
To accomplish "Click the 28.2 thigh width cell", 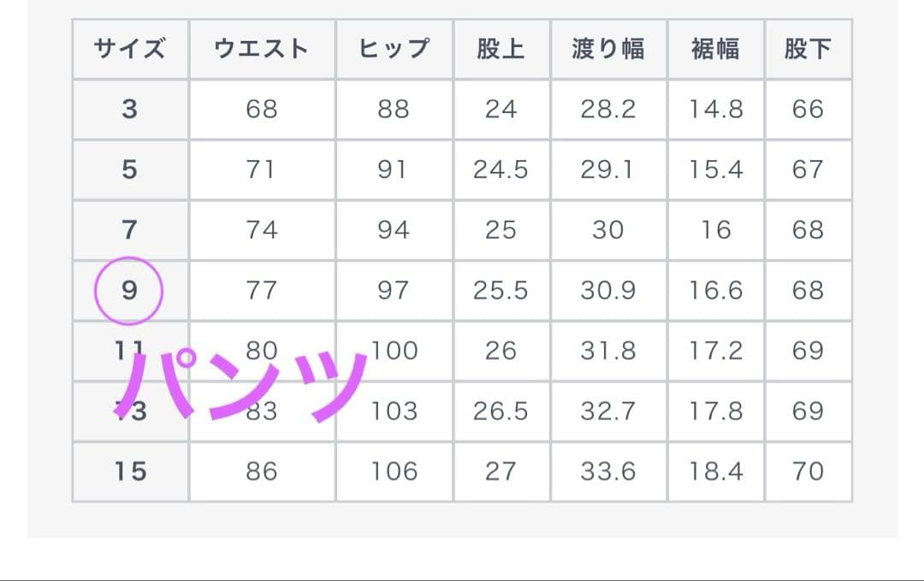I will coord(607,110).
